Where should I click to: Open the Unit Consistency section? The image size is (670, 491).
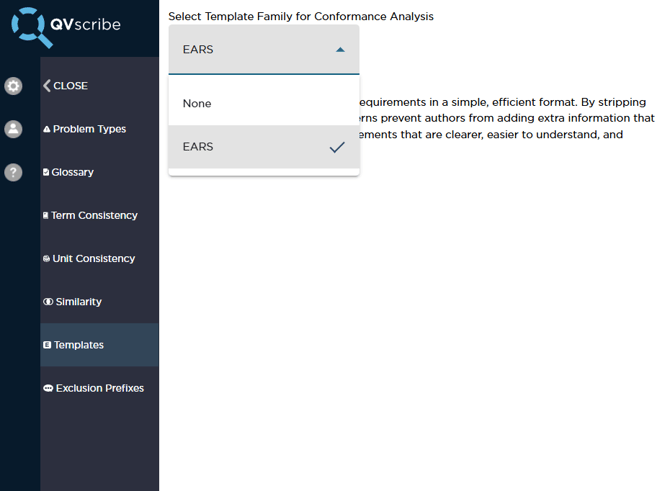tap(93, 258)
